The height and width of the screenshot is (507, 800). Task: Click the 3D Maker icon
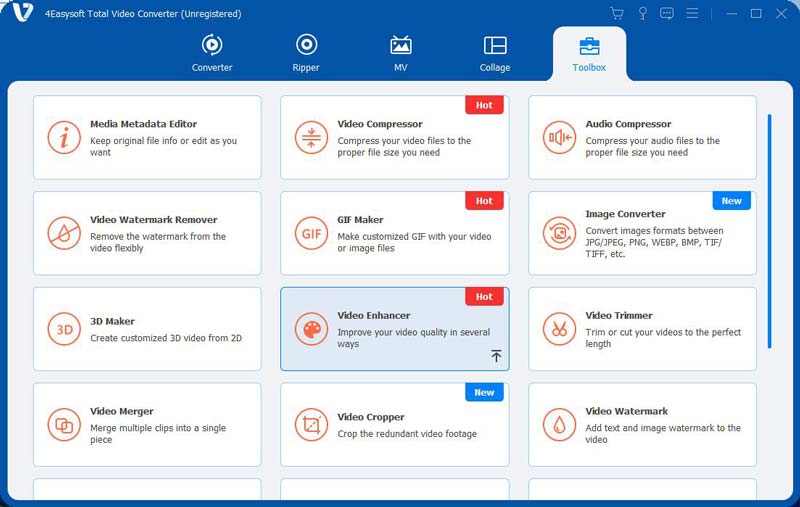pos(64,329)
